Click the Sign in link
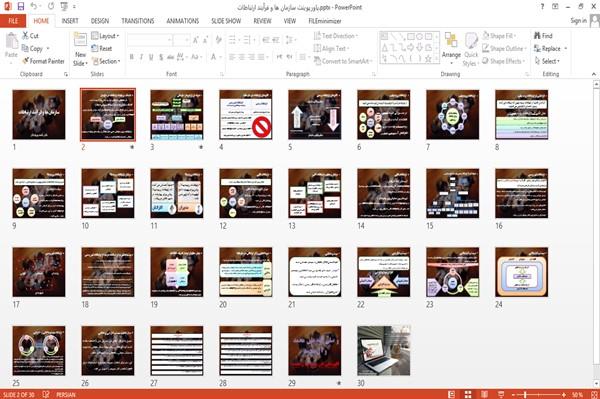The height and width of the screenshot is (399, 600). click(578, 21)
